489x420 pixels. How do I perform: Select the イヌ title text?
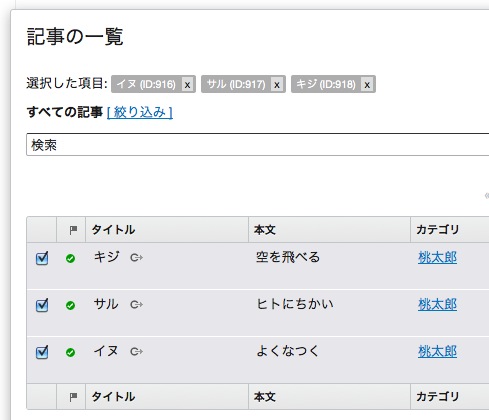(x=106, y=351)
